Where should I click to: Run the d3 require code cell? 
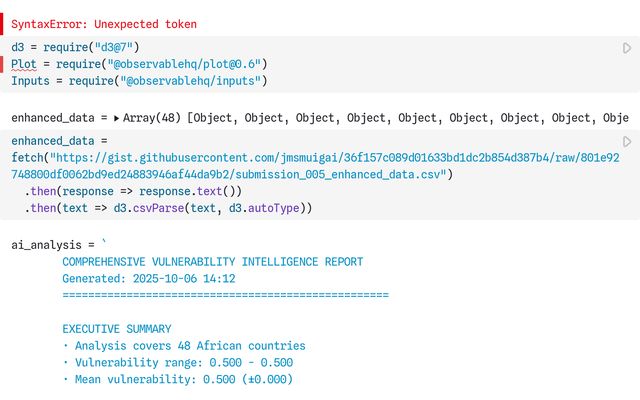point(627,48)
